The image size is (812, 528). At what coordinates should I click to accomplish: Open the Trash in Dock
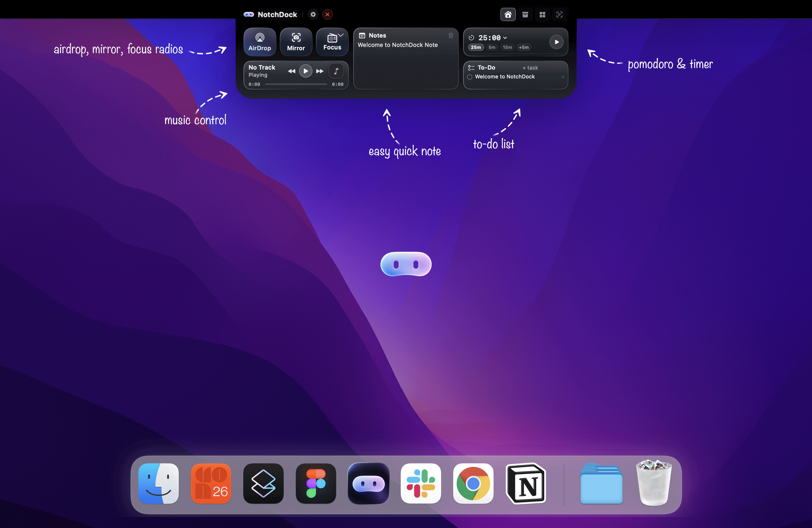click(x=654, y=483)
